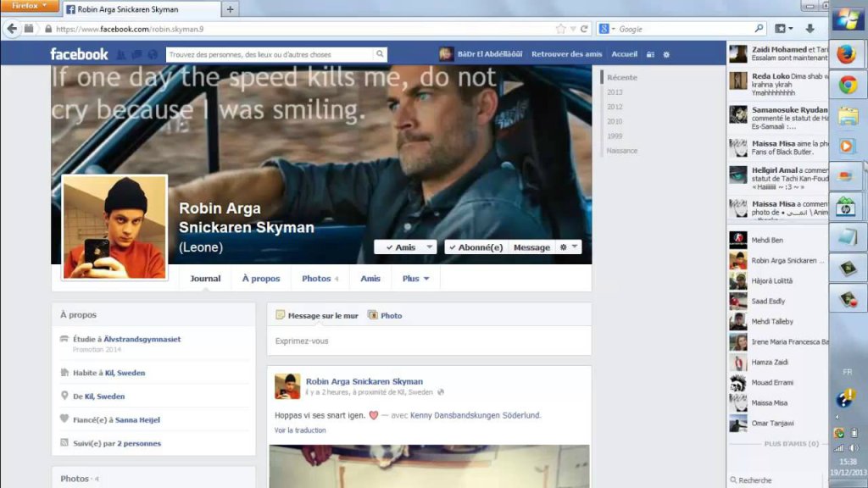Open privacy shortcuts lock icon

tap(650, 54)
